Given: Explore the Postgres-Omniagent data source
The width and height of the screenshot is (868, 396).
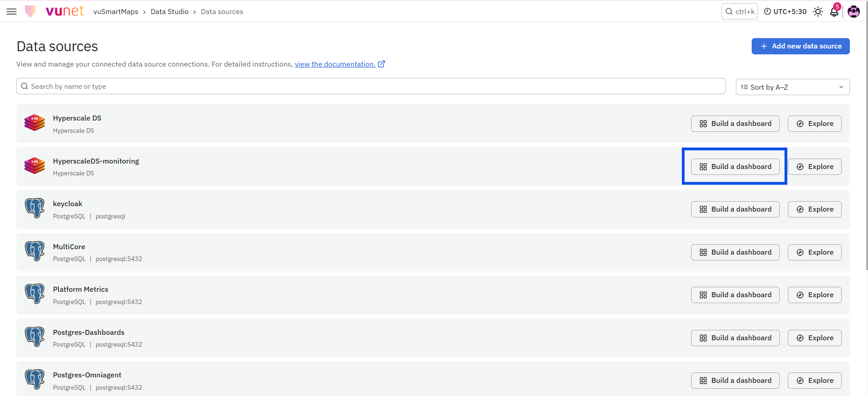Looking at the screenshot, I should pos(815,381).
